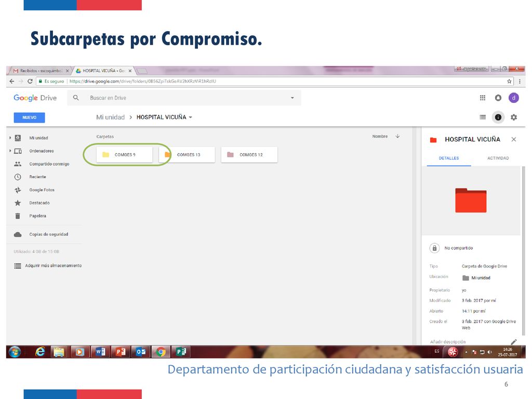Toggle the info details panel icon
This screenshot has height=399, width=532.
(x=498, y=117)
